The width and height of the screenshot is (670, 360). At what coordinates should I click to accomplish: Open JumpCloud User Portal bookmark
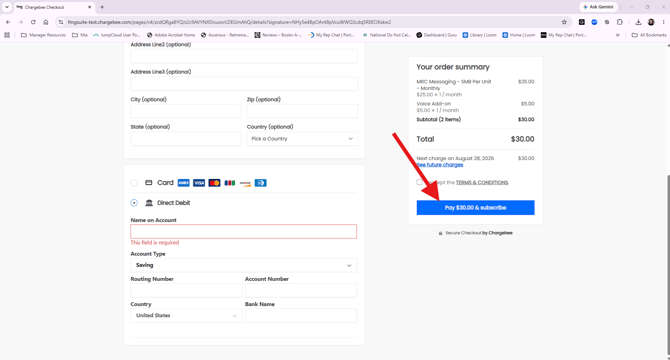click(116, 35)
